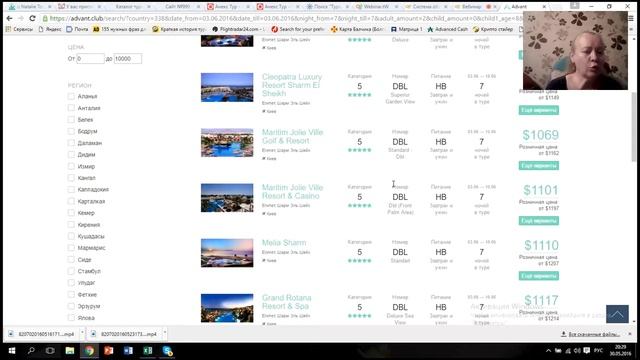Screen dimensions: 640x360
Task: Check the Каппадокия region checkbox
Action: [x=71, y=189]
